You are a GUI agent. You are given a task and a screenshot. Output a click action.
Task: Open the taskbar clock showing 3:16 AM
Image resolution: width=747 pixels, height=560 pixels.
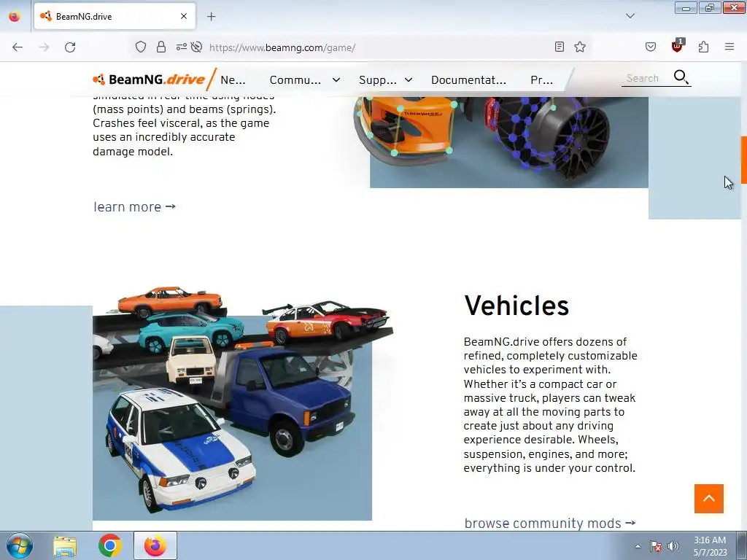coord(710,546)
